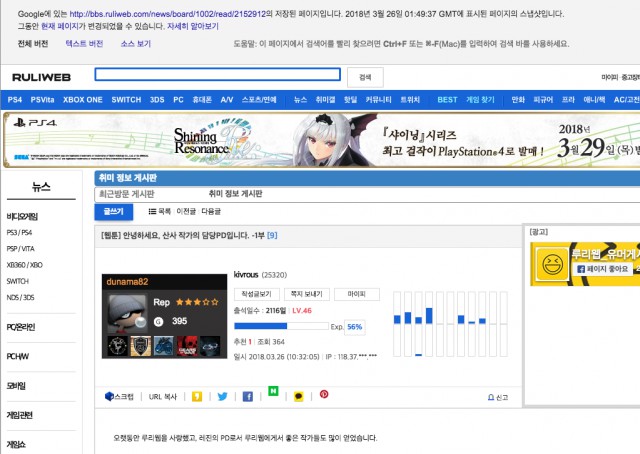640x454 pixels.
Task: Open comments count link [9]
Action: coord(272,235)
